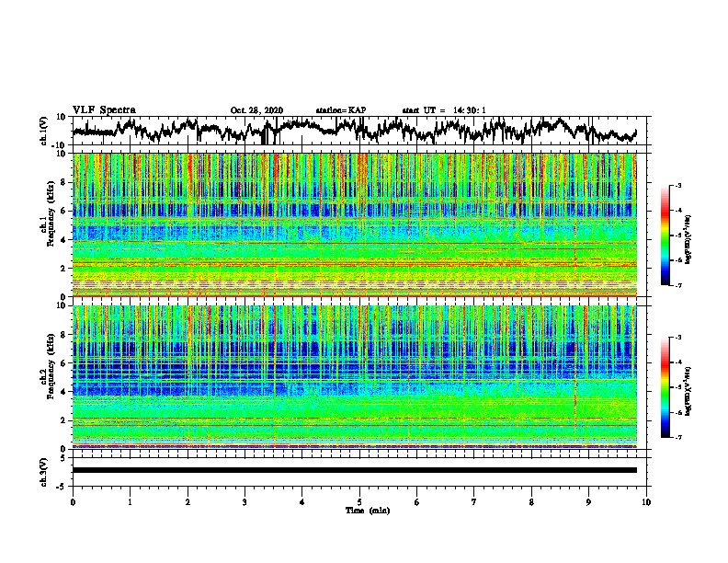Click the "8" kHz tick of ch.1 spectrogram

click(64, 182)
